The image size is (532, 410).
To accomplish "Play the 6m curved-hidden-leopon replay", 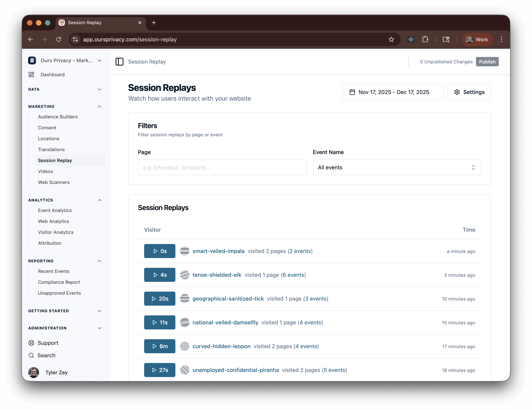I will pos(160,346).
